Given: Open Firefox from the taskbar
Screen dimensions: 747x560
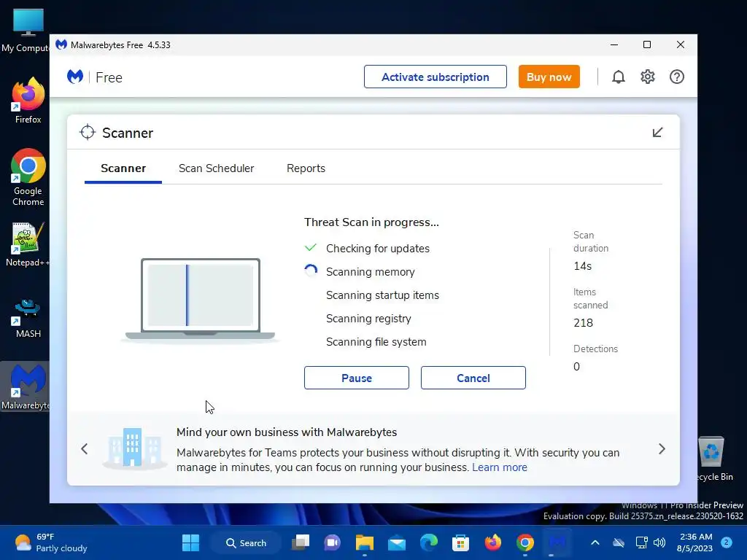Looking at the screenshot, I should (x=492, y=542).
